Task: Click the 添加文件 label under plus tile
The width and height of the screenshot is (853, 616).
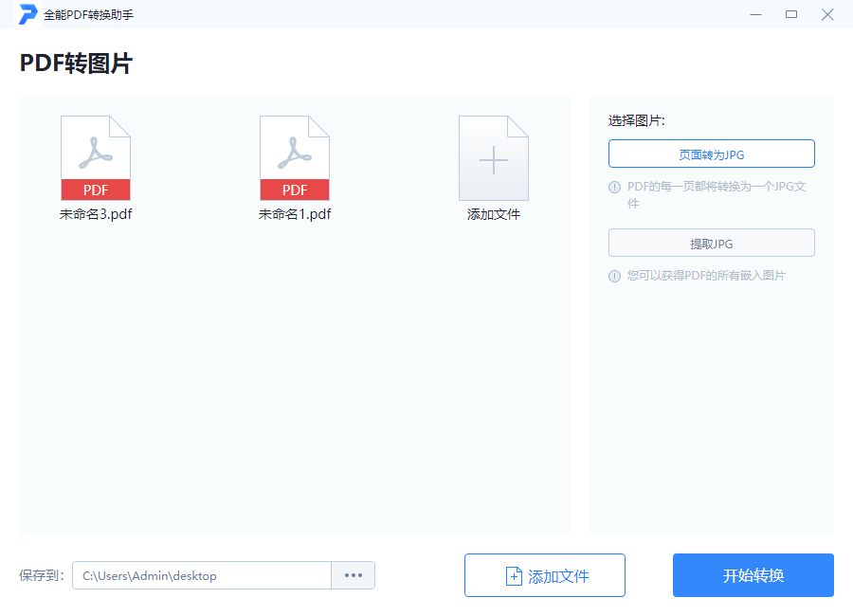Action: coord(494,214)
